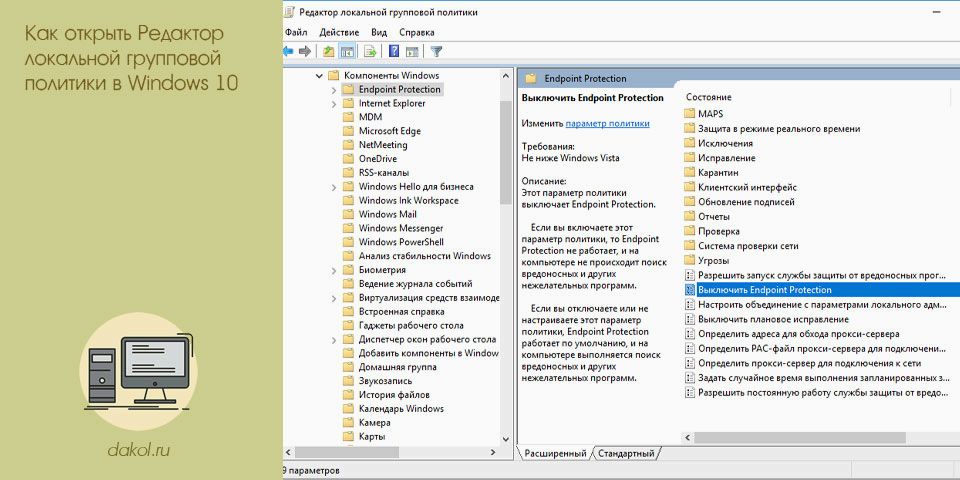The image size is (960, 480).
Task: Click the forward arrow in the toolbar
Action: [305, 51]
